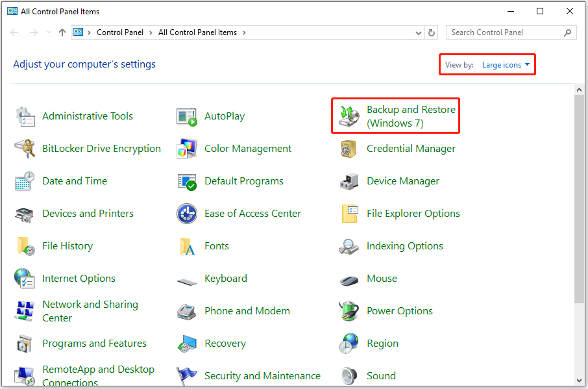The height and width of the screenshot is (389, 588).
Task: Click the Credential Manager icon
Action: click(349, 148)
